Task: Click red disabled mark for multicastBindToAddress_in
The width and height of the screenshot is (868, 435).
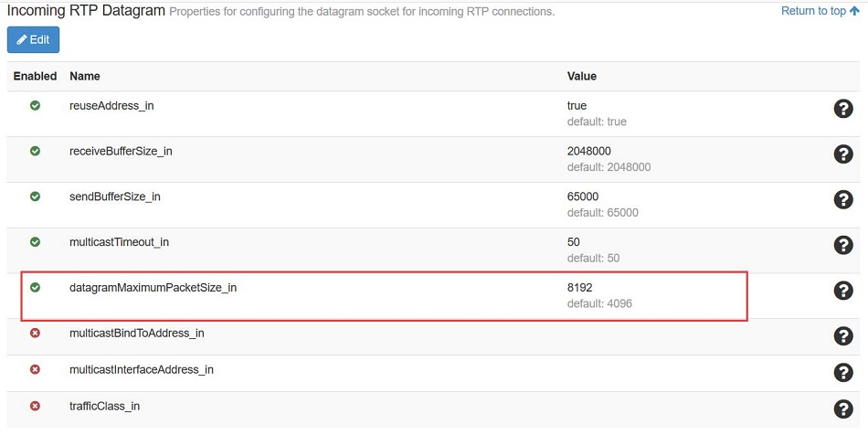Action: tap(35, 334)
